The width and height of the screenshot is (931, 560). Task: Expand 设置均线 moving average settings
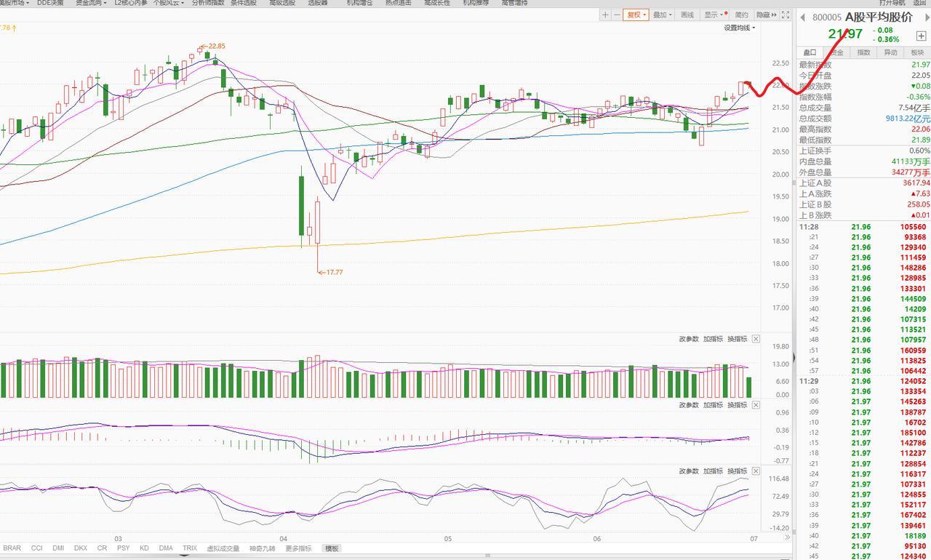point(739,28)
